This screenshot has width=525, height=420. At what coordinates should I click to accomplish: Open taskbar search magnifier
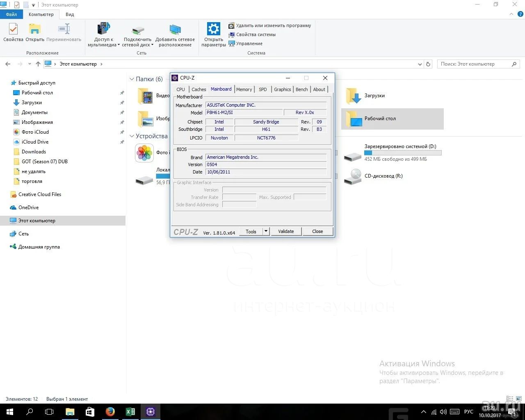30,412
